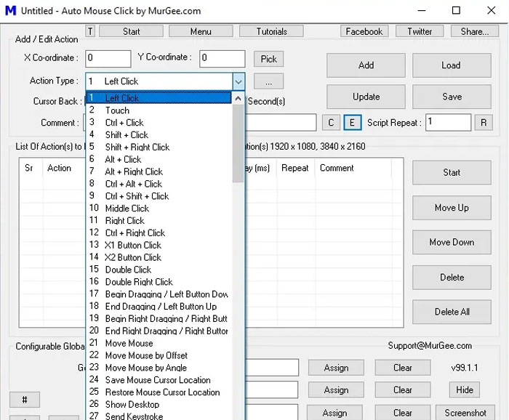Viewport: 509px width, 420px height.
Task: Select Send Keystroke option
Action: point(159,416)
